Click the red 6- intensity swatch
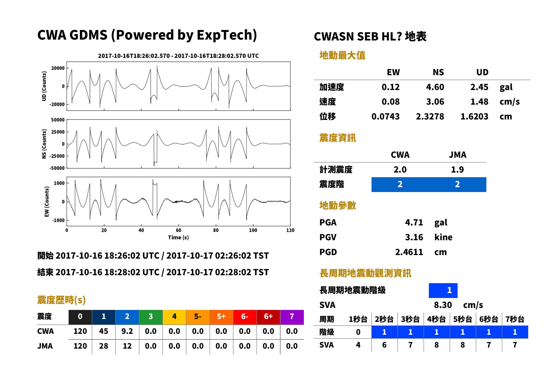Screen dimensions: 549x392 [x=245, y=317]
